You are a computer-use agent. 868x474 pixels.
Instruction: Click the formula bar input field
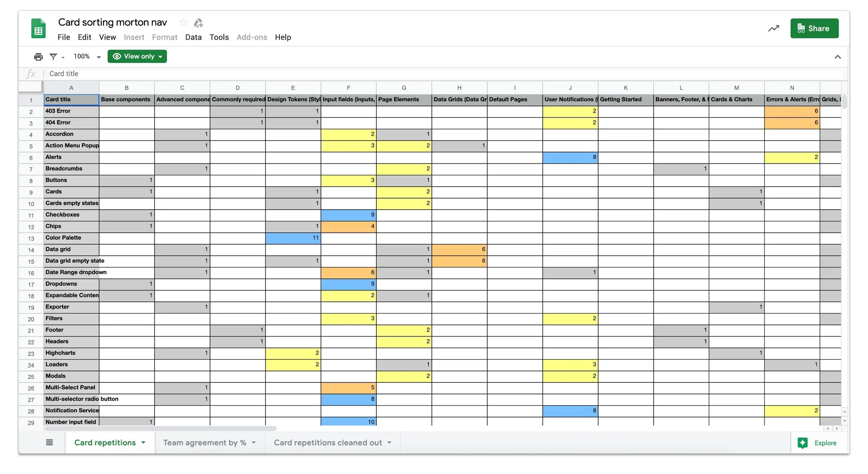(417, 74)
